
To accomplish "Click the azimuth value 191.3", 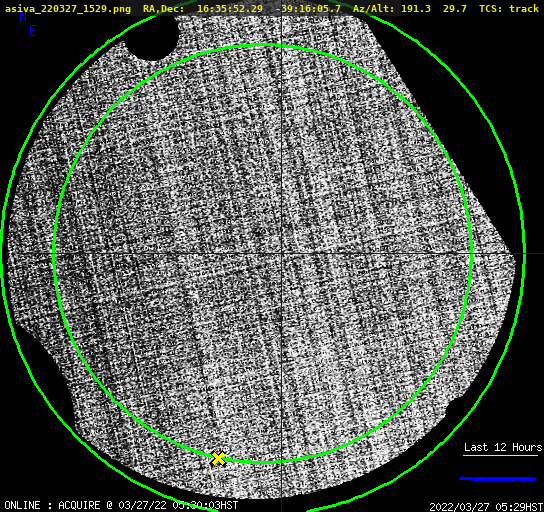I will [x=416, y=9].
